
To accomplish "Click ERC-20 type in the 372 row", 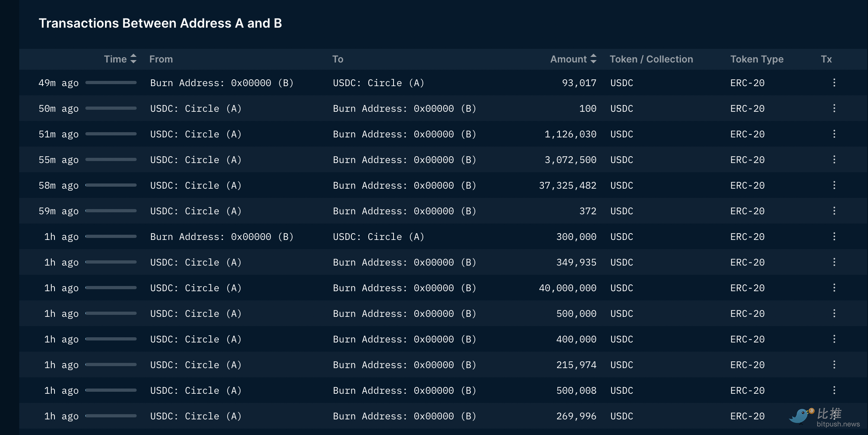I will pos(747,211).
